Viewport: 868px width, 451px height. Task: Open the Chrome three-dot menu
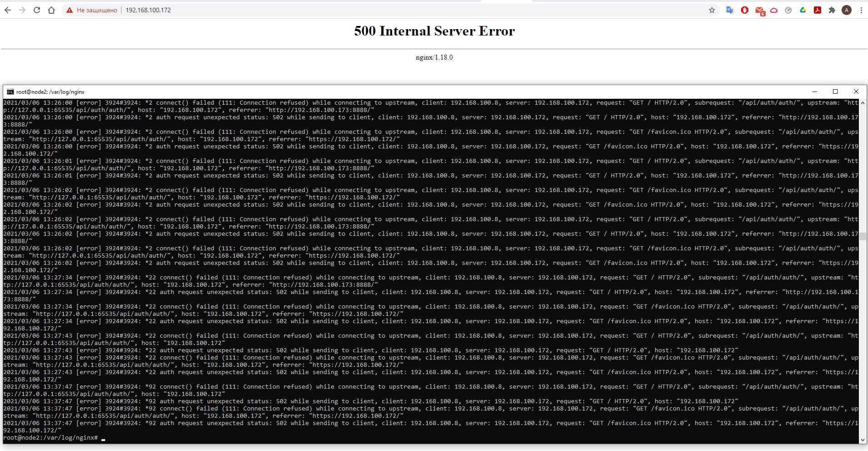pos(861,10)
